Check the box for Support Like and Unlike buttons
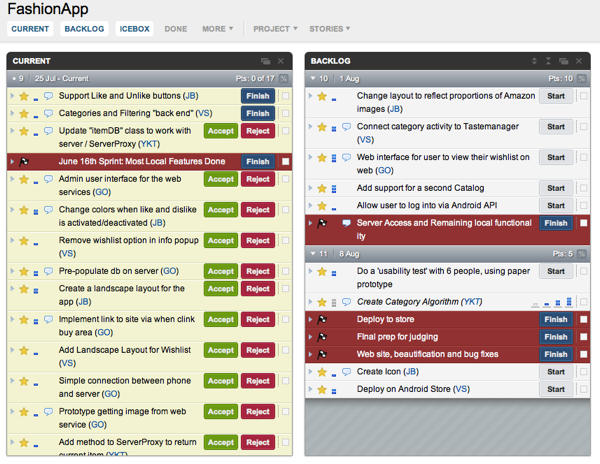Image resolution: width=600 pixels, height=464 pixels. [285, 96]
